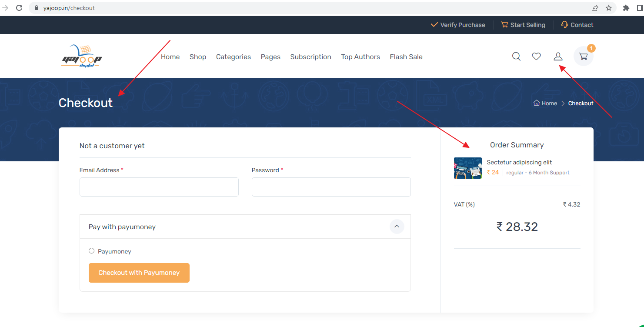The height and width of the screenshot is (327, 644).
Task: Click Checkout with Payumoney button
Action: [139, 273]
